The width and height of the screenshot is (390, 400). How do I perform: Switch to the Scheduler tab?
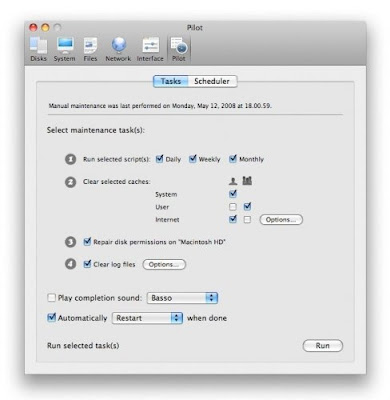click(212, 81)
